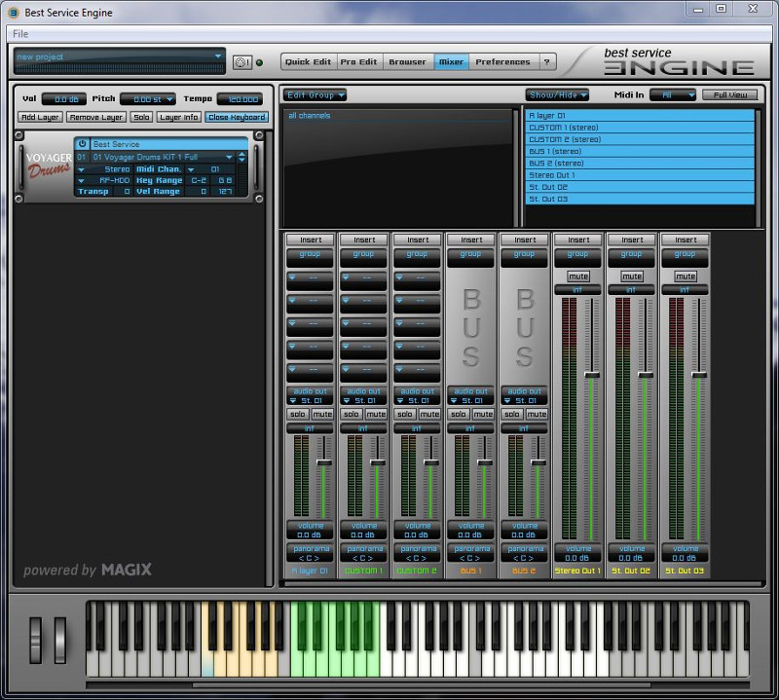Click the Vol 0.0 dB field
This screenshot has width=779, height=700.
pos(64,99)
